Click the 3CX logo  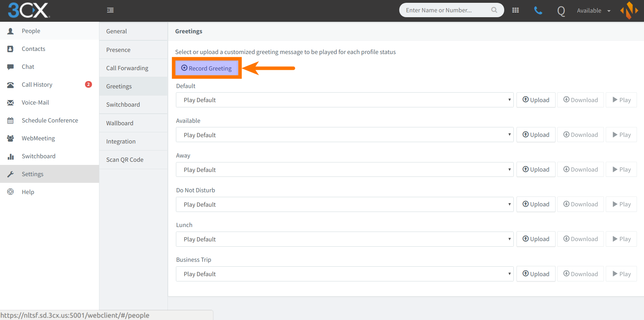[29, 10]
